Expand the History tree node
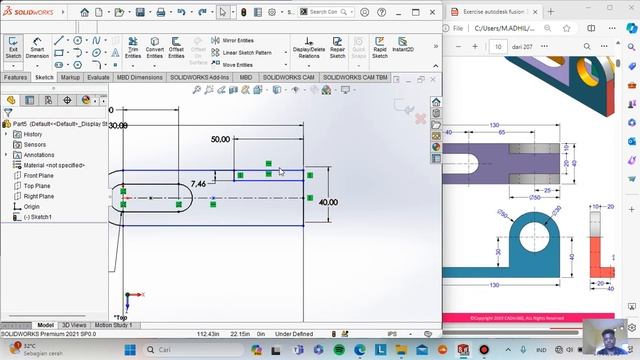This screenshot has height=360, width=640. pyautogui.click(x=6, y=134)
